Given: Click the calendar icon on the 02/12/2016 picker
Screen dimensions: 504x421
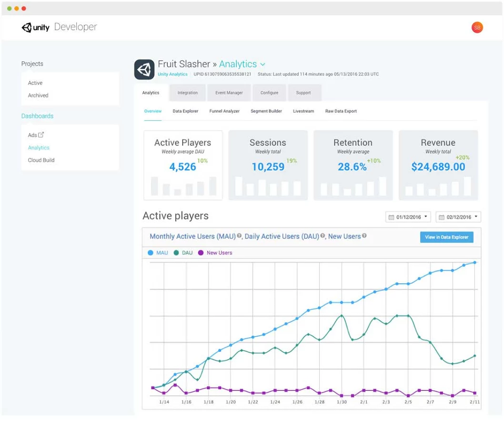Looking at the screenshot, I should [x=442, y=217].
